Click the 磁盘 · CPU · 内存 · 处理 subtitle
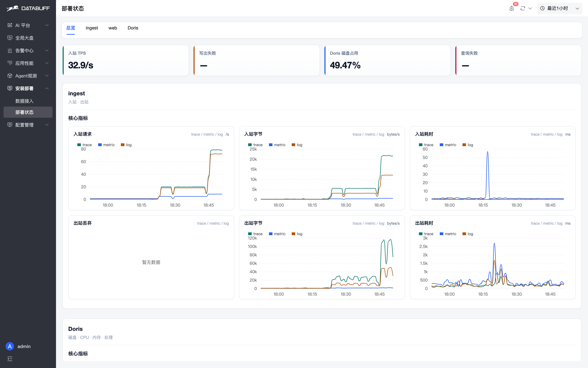The image size is (588, 368). (x=90, y=337)
